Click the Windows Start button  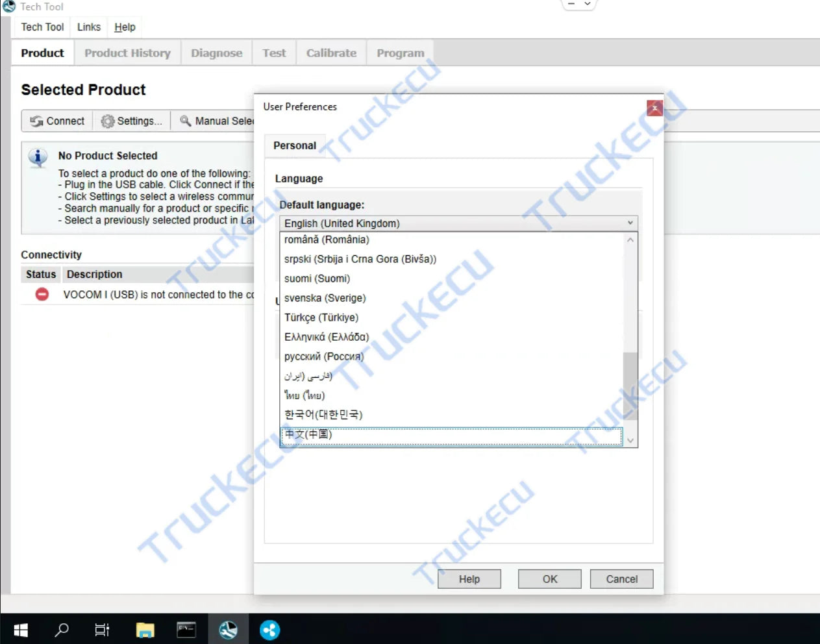[20, 629]
